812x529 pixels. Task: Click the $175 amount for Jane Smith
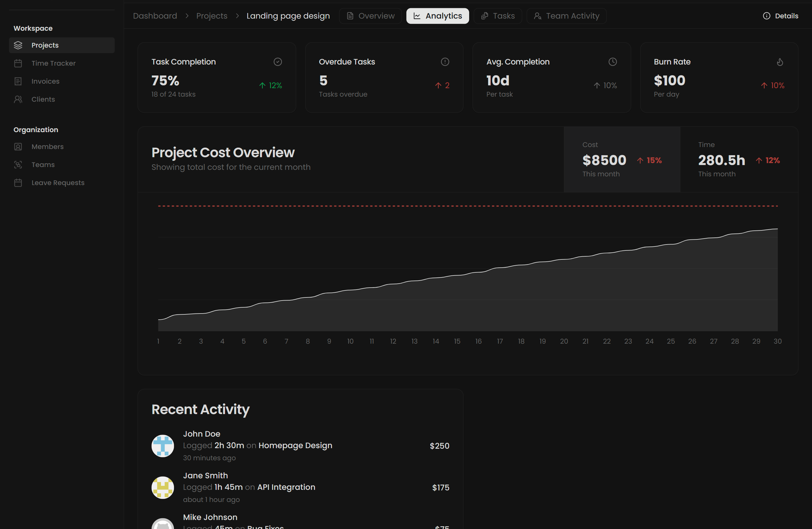(x=440, y=487)
